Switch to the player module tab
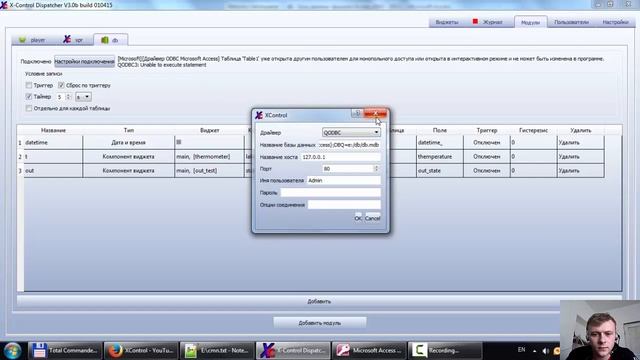This screenshot has height=360, width=640. 33,40
